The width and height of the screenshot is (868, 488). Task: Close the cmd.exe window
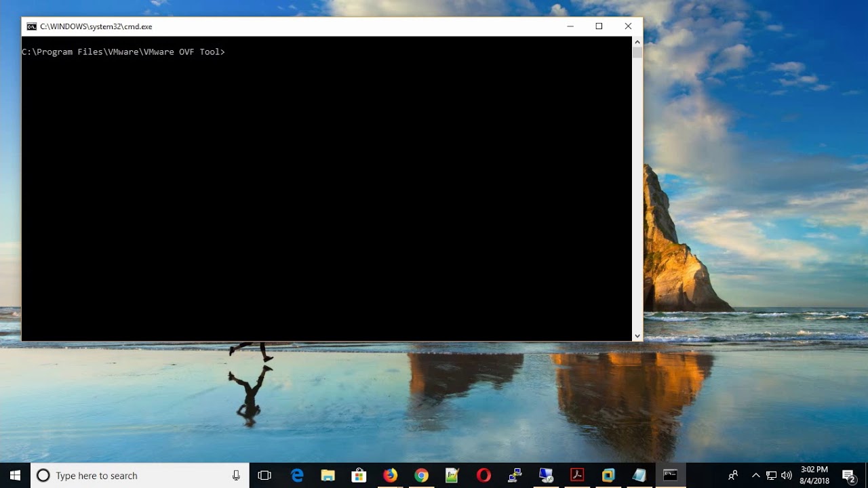(628, 26)
